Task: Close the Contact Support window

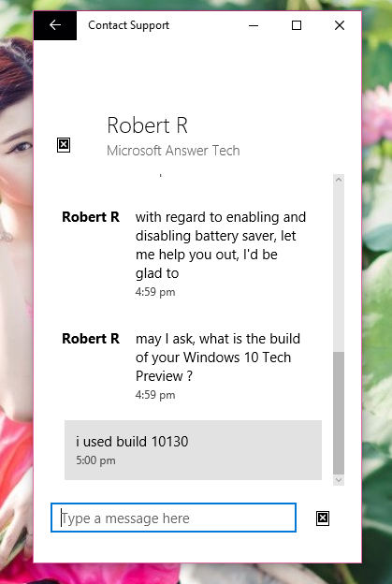Action: [340, 25]
